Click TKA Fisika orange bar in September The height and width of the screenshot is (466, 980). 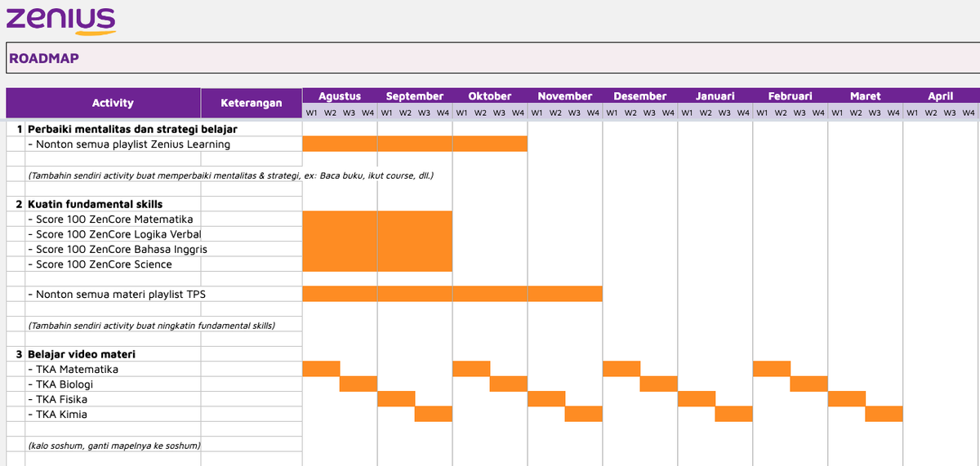click(396, 399)
